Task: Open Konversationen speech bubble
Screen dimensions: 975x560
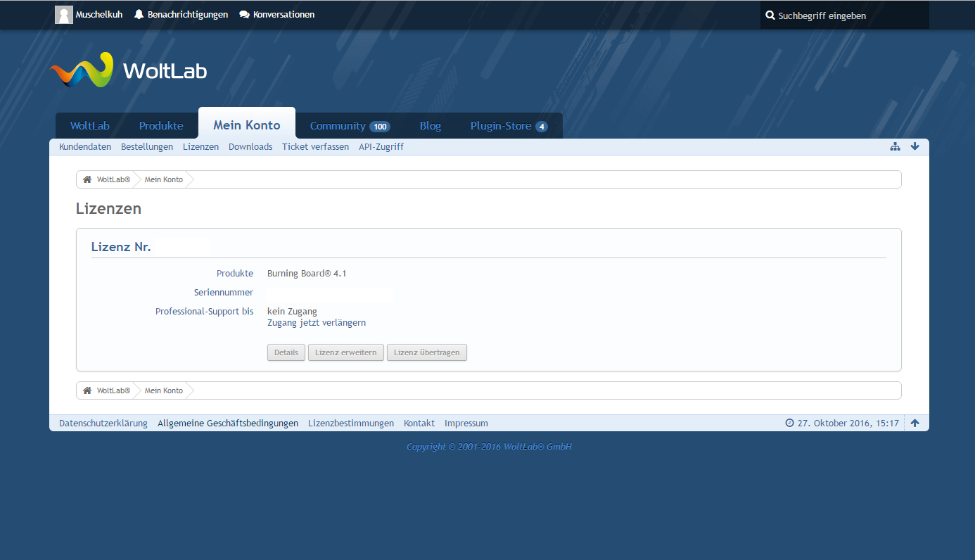Action: pos(244,15)
